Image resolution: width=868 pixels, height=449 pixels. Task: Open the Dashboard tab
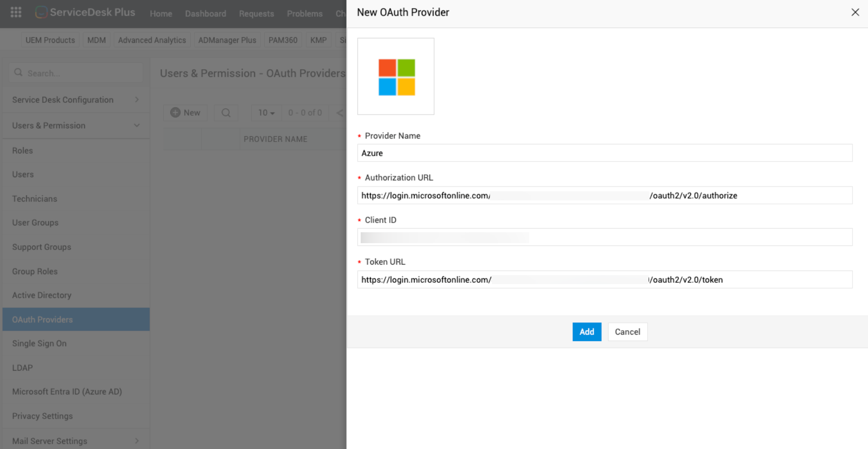click(x=205, y=14)
